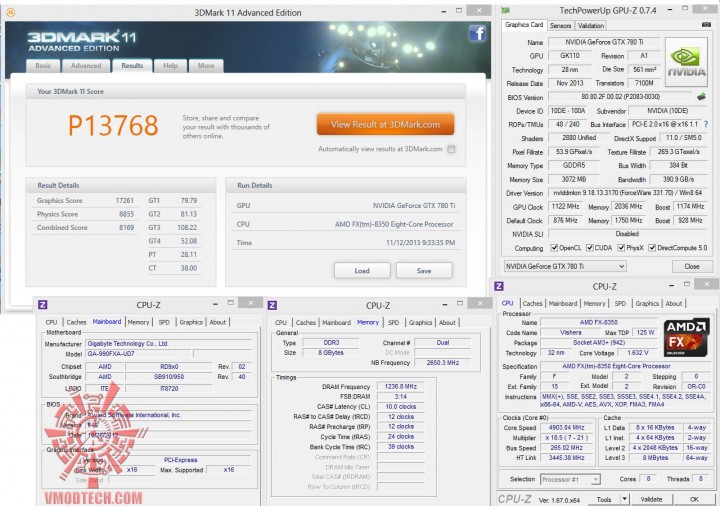This screenshot has height=506, width=720.
Task: Click Physics Score value 8855
Action: pos(126,214)
